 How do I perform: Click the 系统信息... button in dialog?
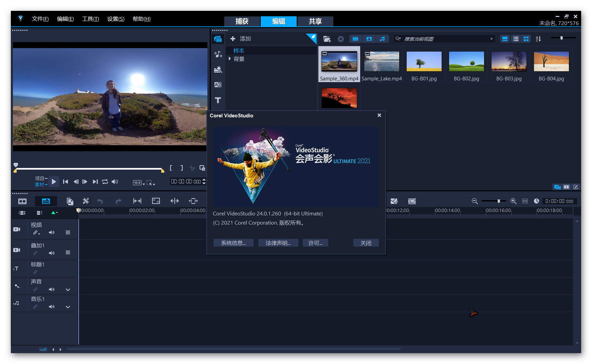tap(233, 243)
